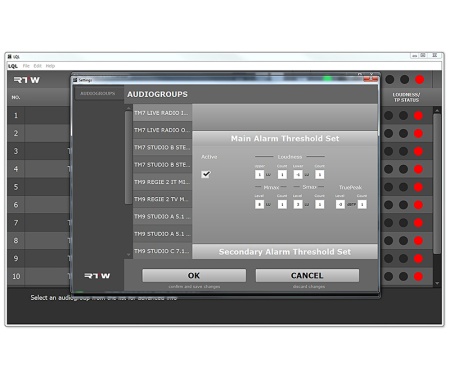Toggle the Active checkbox for main alarm

(x=206, y=174)
